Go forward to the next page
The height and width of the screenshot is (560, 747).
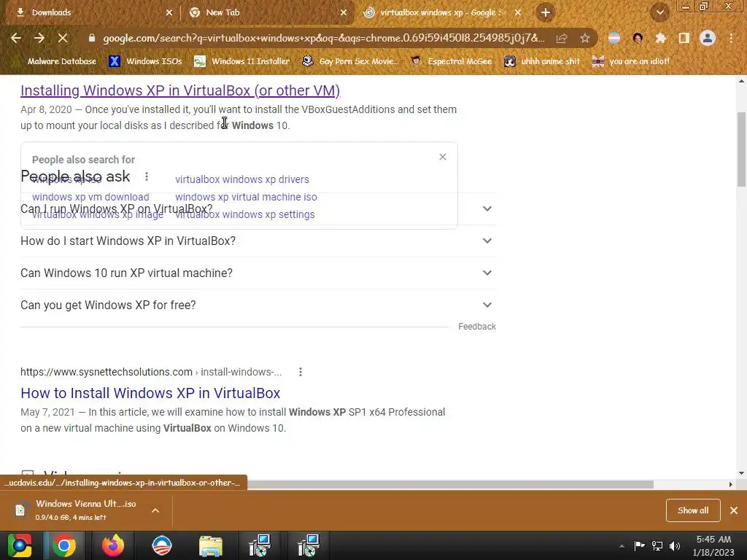39,38
